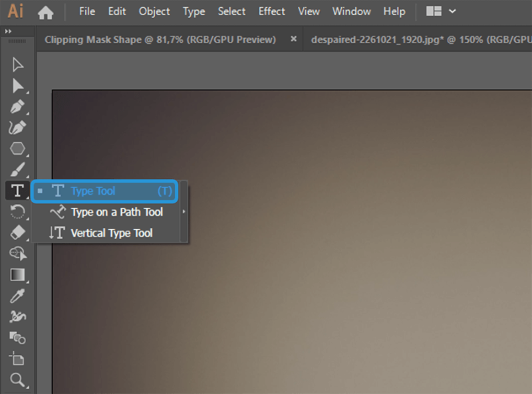Open the View menu
Screen dimensions: 532x394
point(309,11)
